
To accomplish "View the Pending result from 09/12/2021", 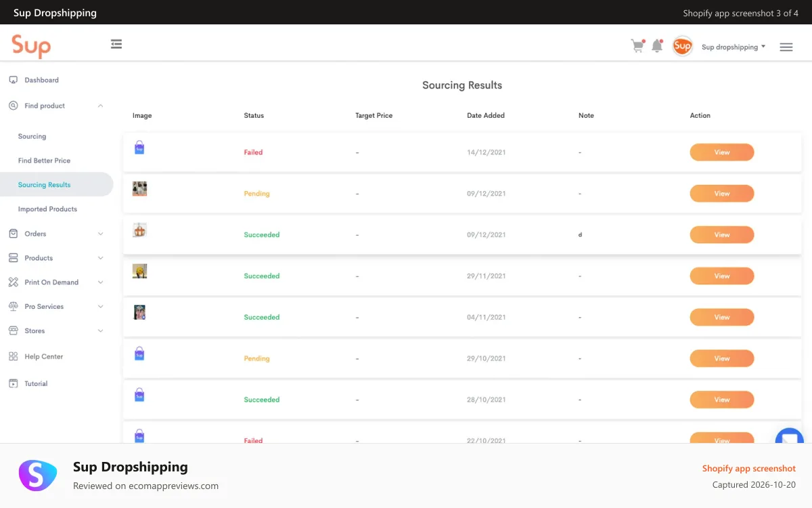I will pos(722,194).
